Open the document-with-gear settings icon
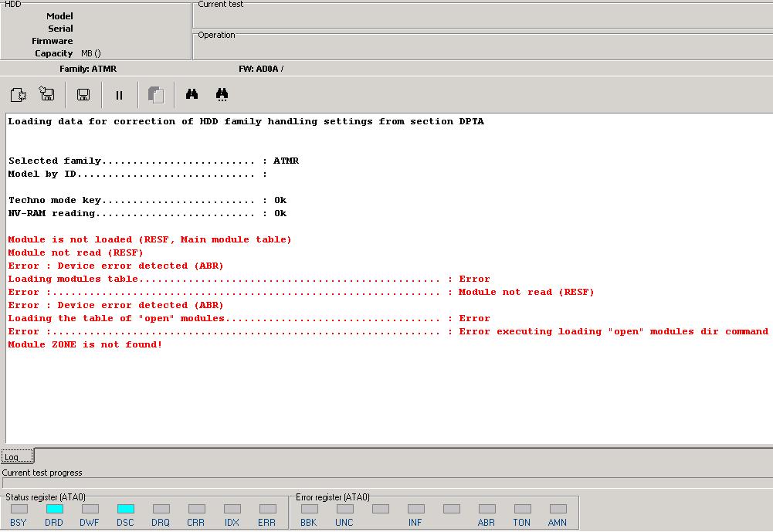 [x=19, y=94]
